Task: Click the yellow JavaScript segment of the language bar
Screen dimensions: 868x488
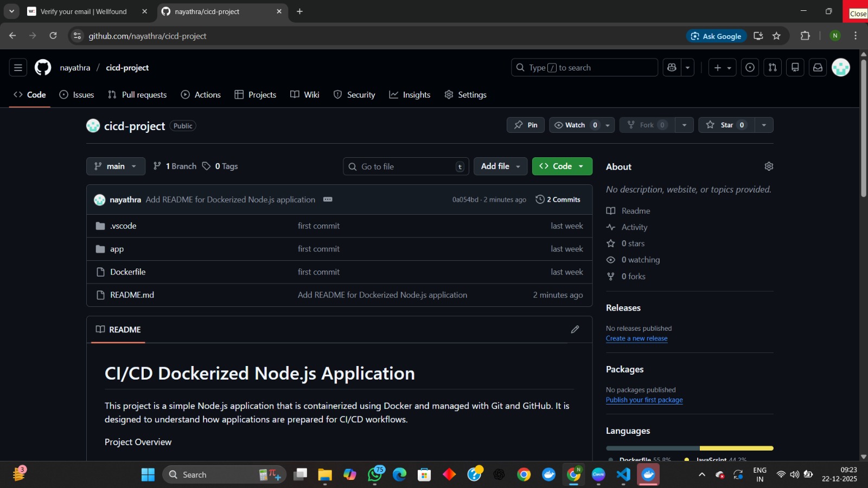Action: click(x=737, y=448)
